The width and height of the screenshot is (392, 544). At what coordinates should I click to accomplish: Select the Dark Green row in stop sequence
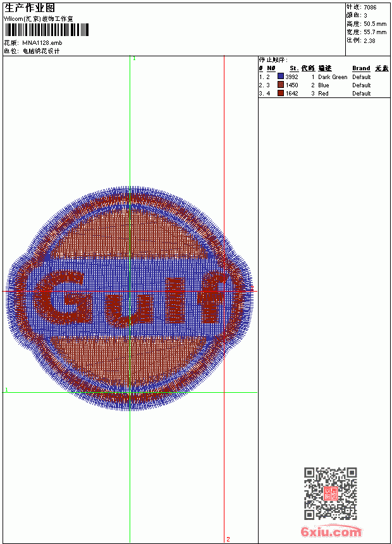click(324, 77)
